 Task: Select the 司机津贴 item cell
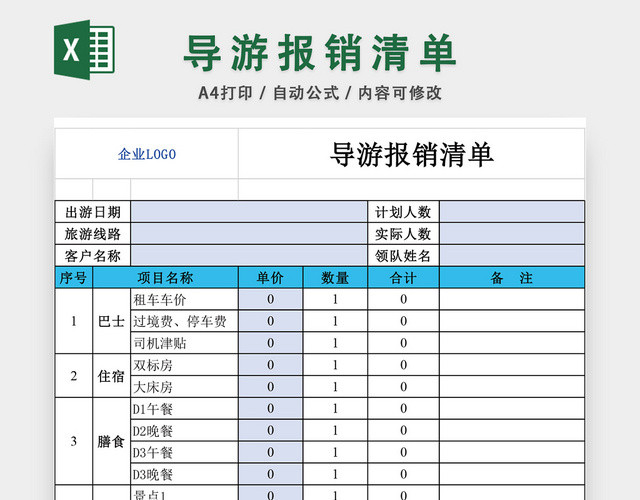point(184,343)
